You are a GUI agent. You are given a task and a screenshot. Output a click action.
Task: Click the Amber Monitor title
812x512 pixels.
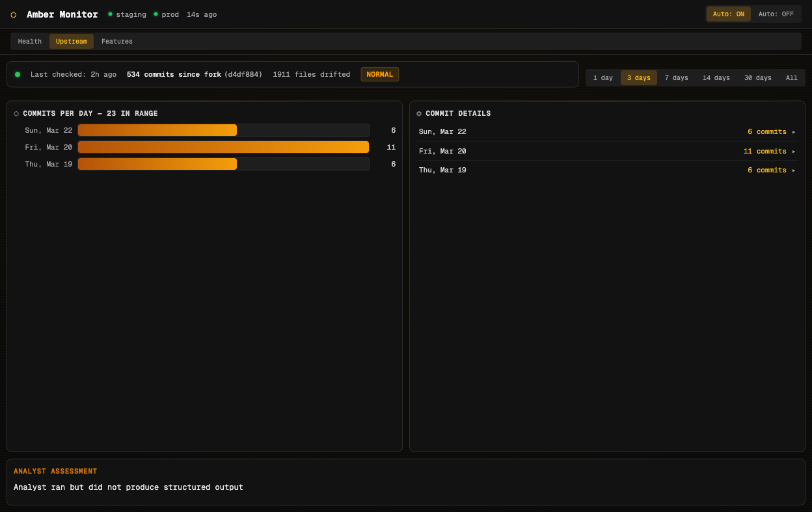62,14
